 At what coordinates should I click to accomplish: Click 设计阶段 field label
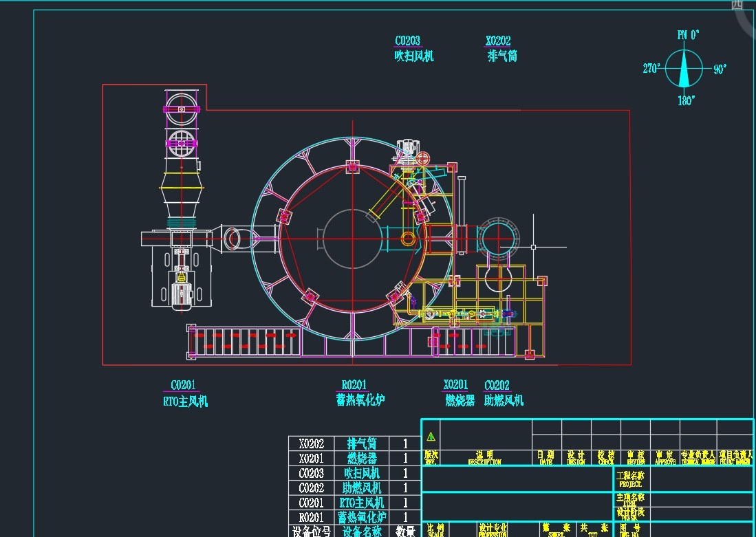630,514
